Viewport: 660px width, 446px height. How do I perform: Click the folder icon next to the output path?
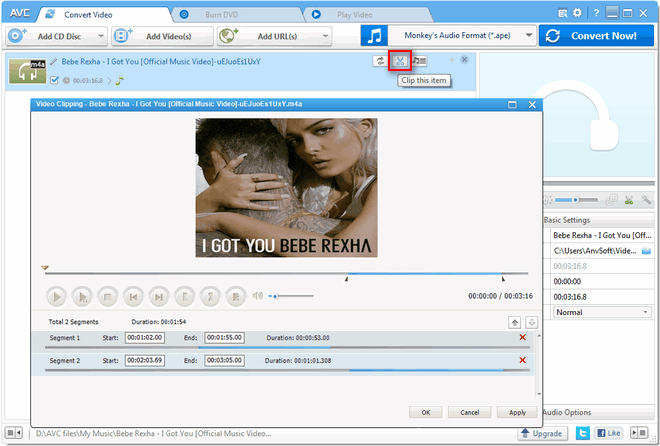point(646,251)
